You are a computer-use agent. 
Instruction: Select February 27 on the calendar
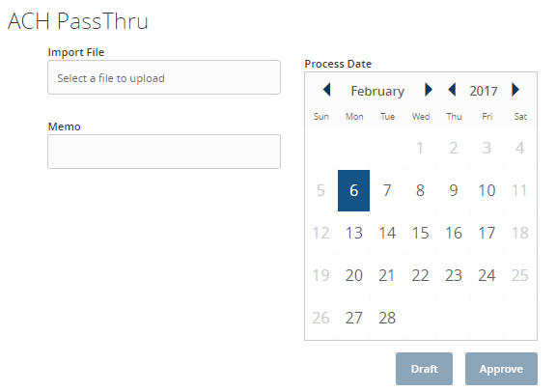tap(354, 318)
